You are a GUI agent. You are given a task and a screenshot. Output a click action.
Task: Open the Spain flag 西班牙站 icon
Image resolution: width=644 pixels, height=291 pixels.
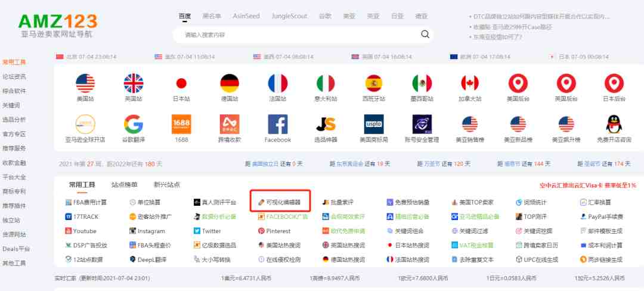[x=374, y=83]
